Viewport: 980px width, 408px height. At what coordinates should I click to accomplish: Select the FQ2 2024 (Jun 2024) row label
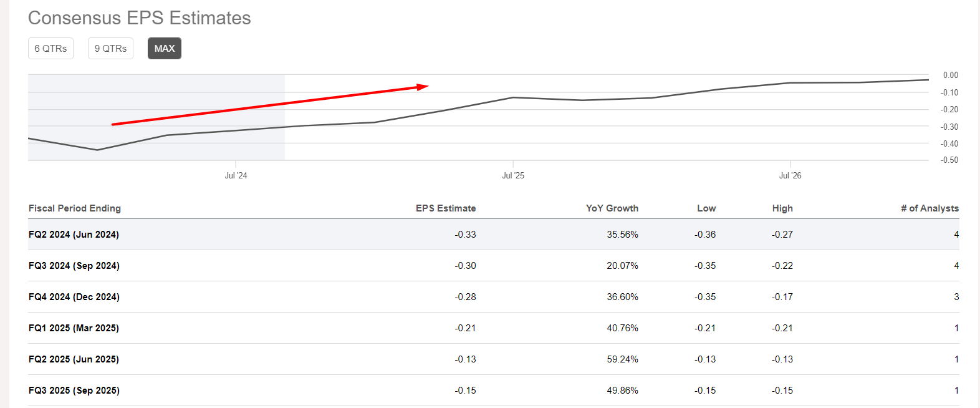(74, 235)
